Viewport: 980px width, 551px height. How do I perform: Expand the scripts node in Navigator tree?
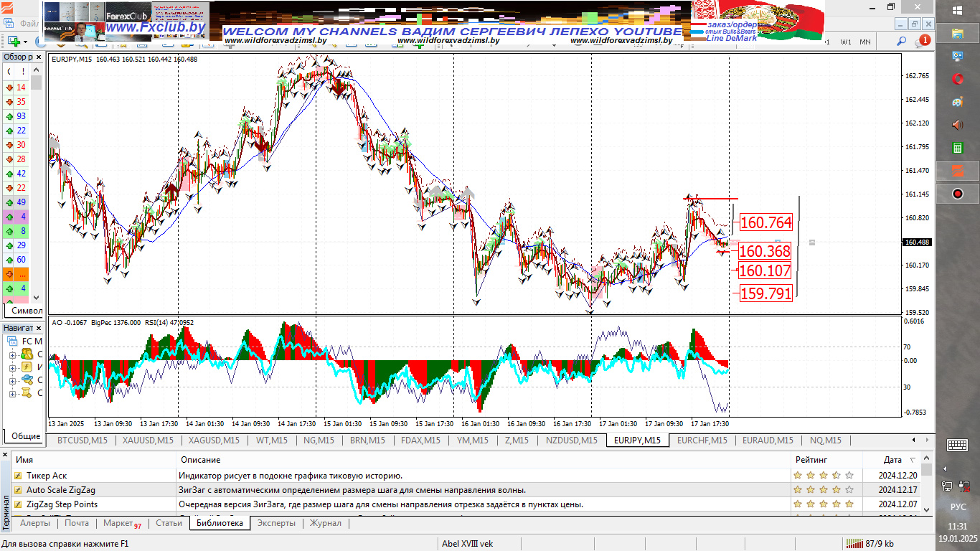tap(12, 393)
